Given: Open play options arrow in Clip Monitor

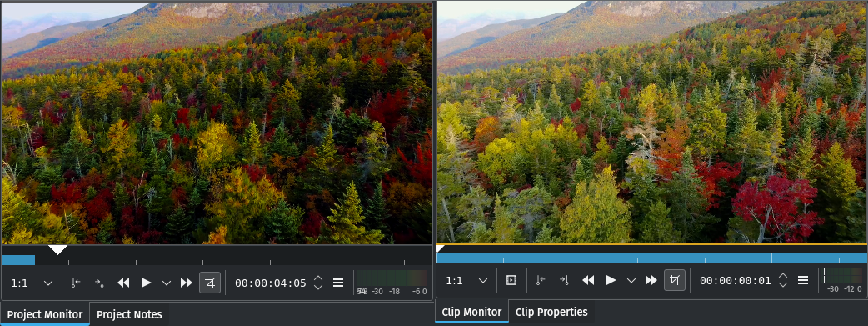Looking at the screenshot, I should (631, 280).
